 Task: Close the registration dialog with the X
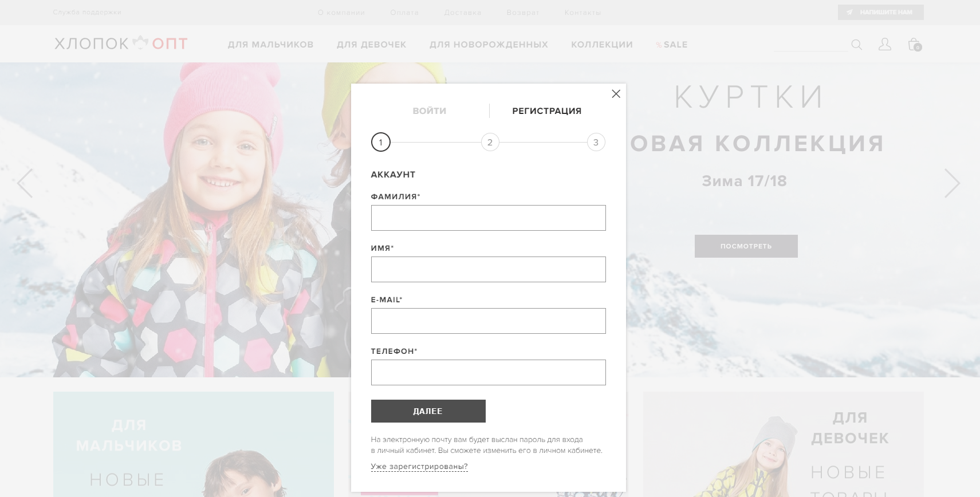tap(616, 94)
